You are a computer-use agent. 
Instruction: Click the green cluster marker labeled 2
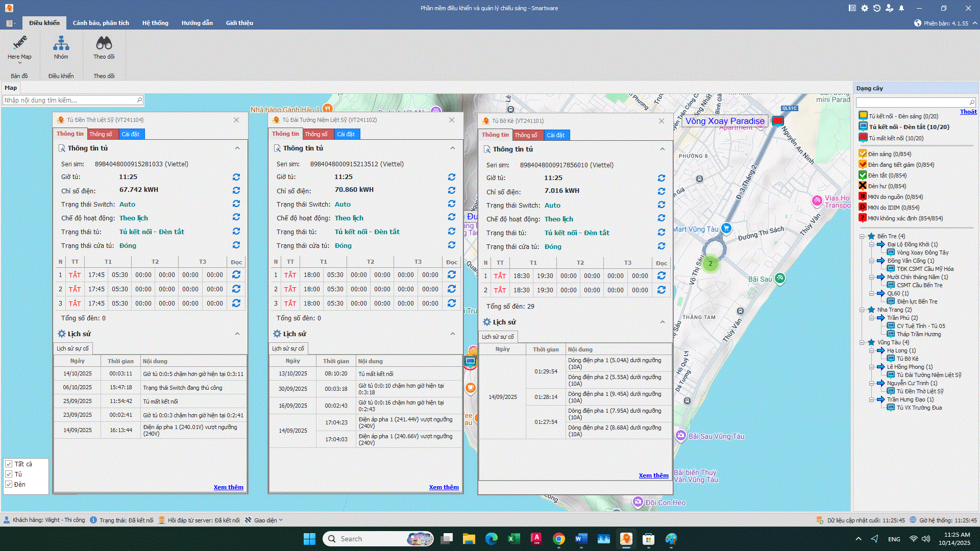pos(710,264)
